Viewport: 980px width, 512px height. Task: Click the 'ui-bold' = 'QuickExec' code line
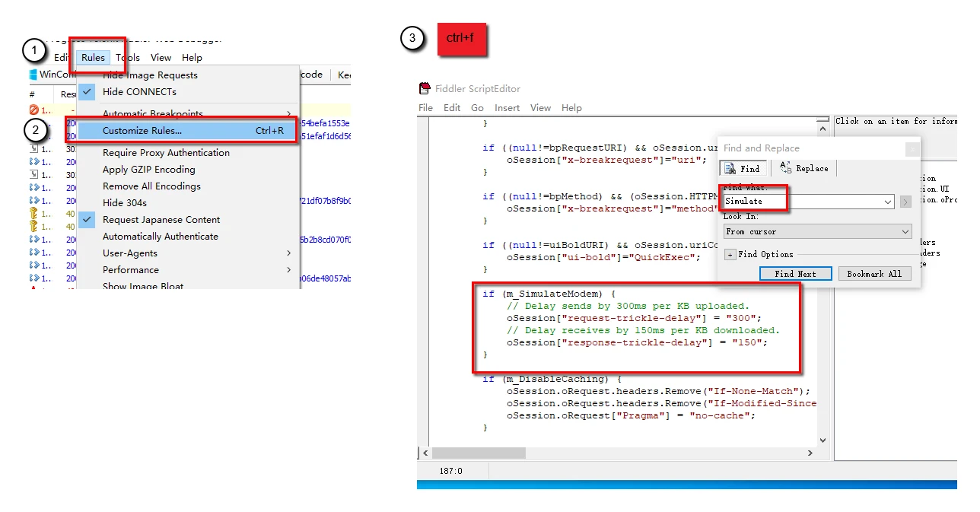coord(603,257)
